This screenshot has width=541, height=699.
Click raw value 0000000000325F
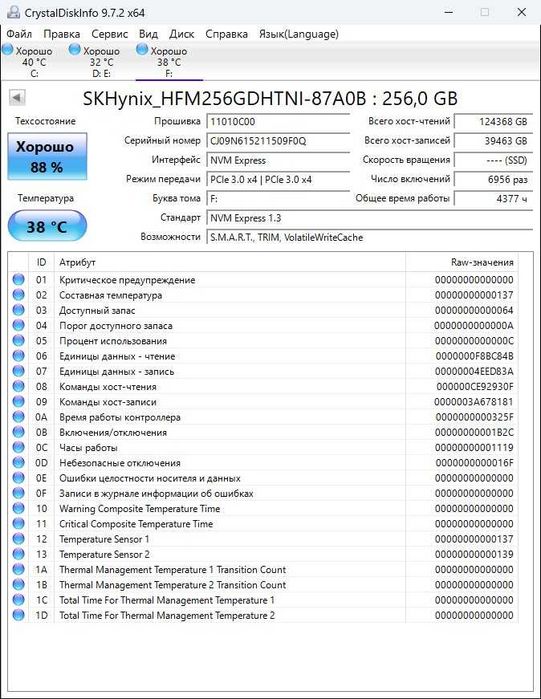(474, 417)
